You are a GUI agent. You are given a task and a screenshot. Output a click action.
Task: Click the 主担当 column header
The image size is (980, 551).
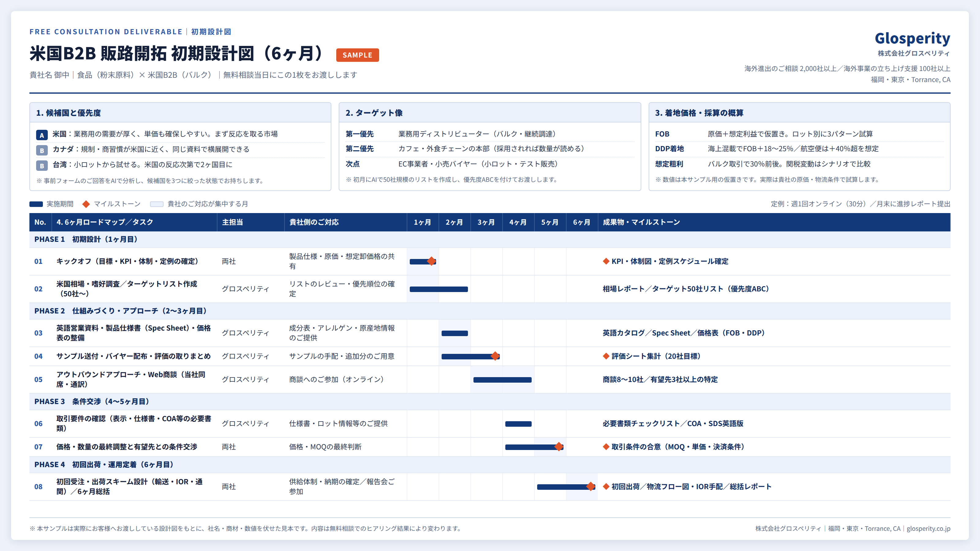pyautogui.click(x=251, y=222)
